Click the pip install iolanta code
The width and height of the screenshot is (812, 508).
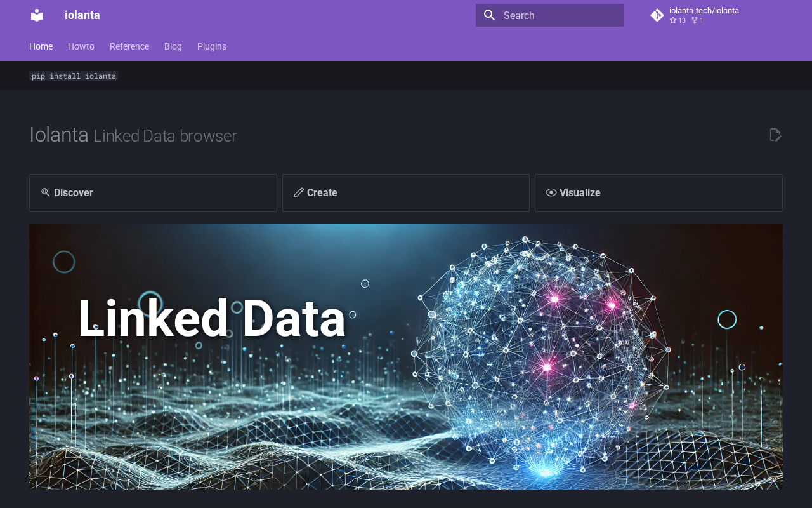(74, 76)
